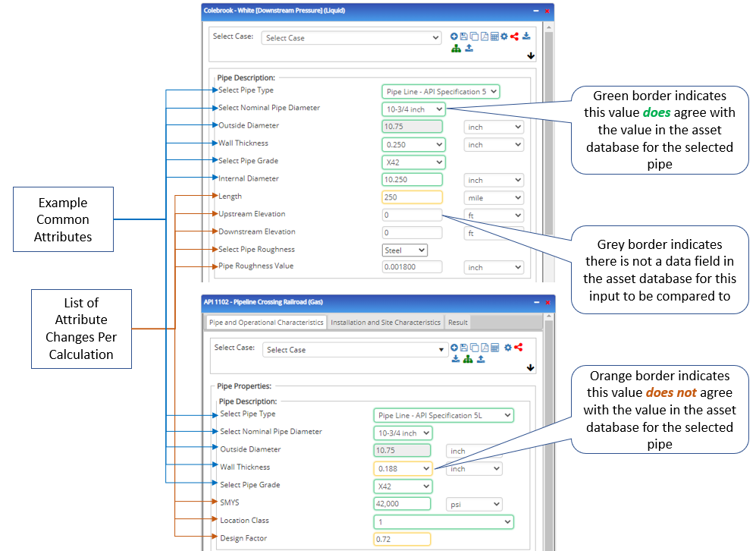The image size is (756, 551).
Task: Run the Colebrook calculation with the calculator icon
Action: (494, 36)
